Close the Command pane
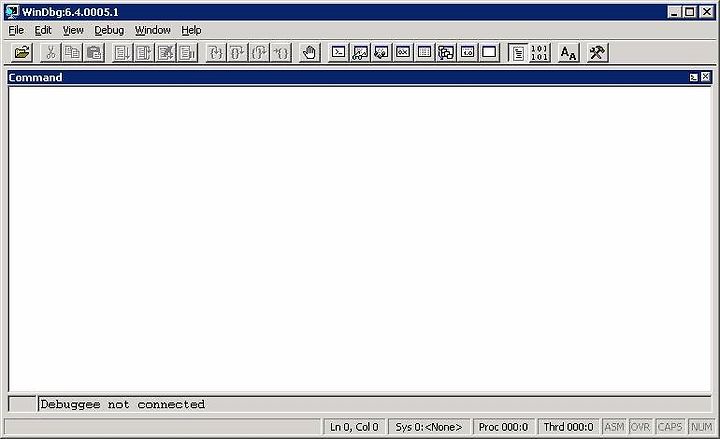This screenshot has width=720, height=439. [x=706, y=77]
